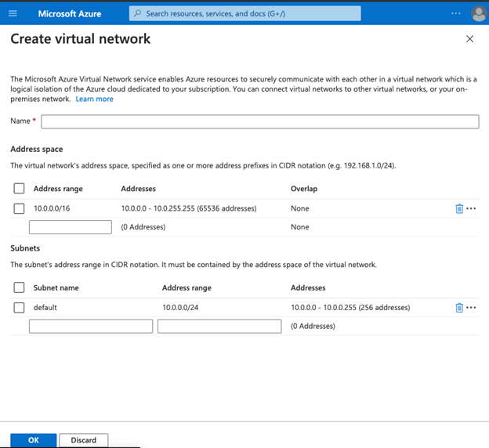Open more options for default subnet
Viewport: 489px width, 448px height.
pos(471,307)
